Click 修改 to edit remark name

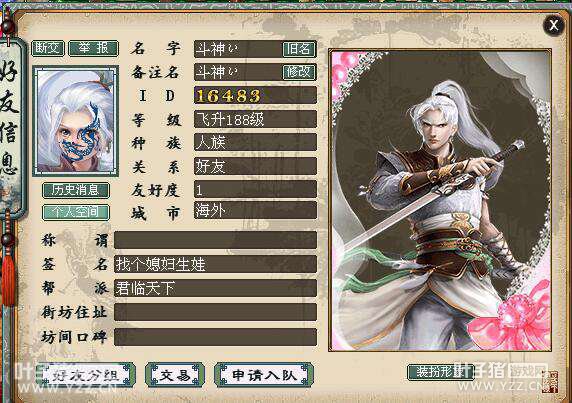299,72
